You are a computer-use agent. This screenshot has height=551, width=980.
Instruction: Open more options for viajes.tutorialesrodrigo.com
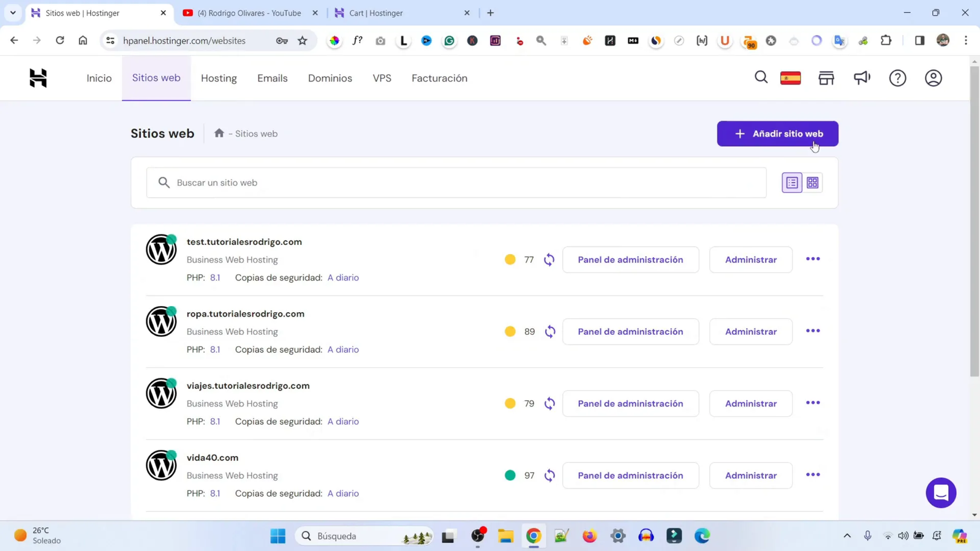tap(813, 403)
